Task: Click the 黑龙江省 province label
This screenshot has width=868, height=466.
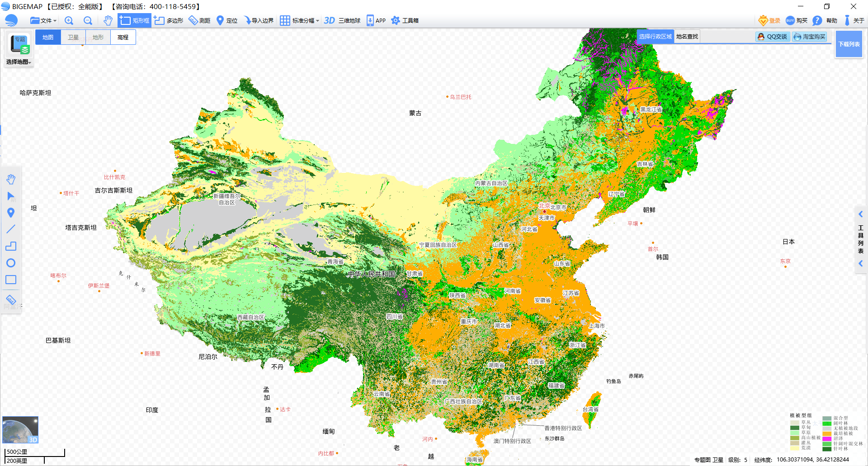Action: pyautogui.click(x=651, y=109)
